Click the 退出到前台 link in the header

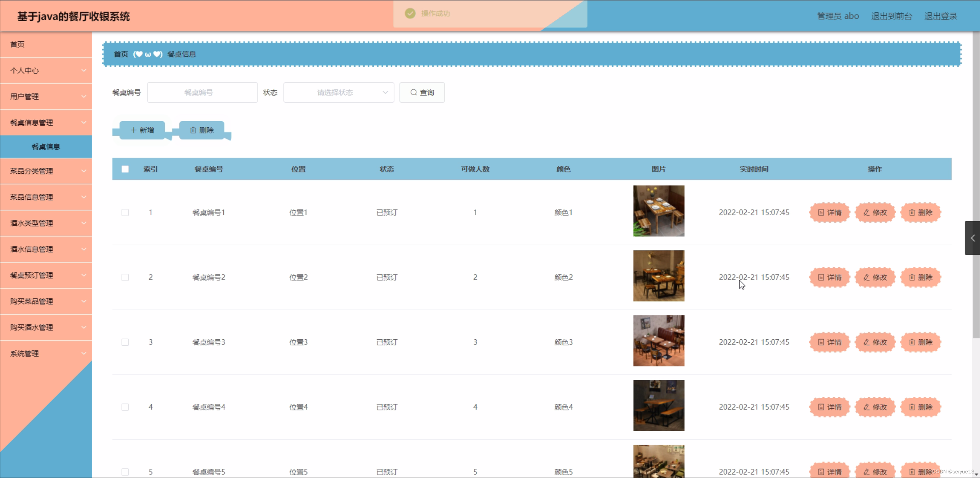pyautogui.click(x=892, y=16)
